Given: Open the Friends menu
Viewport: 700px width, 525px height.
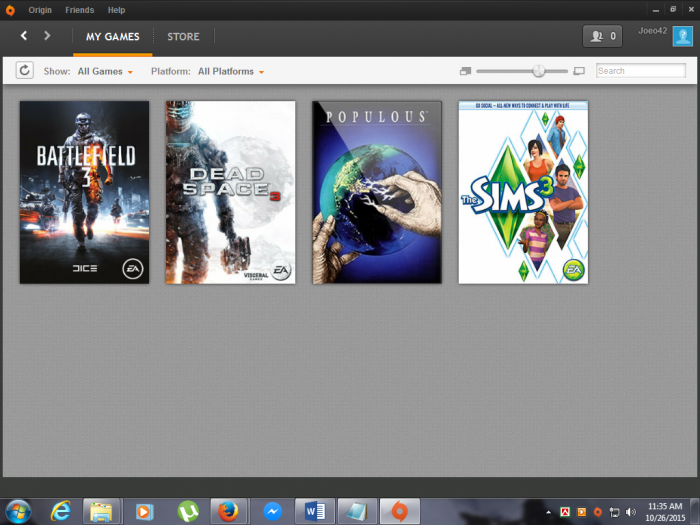Looking at the screenshot, I should click(79, 10).
